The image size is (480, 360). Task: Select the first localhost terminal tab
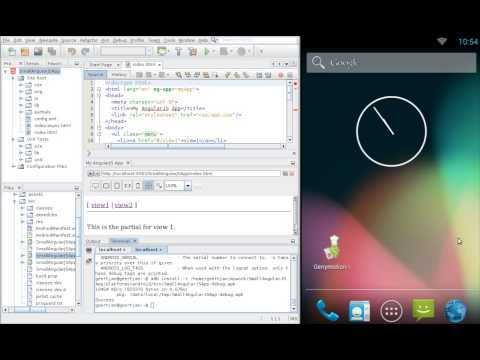112,249
